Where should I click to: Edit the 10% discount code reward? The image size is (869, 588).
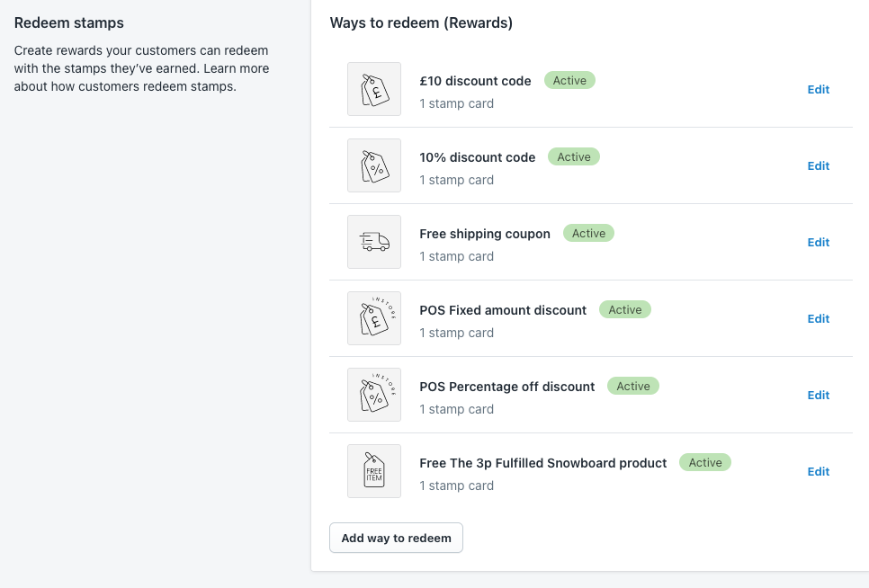(818, 165)
